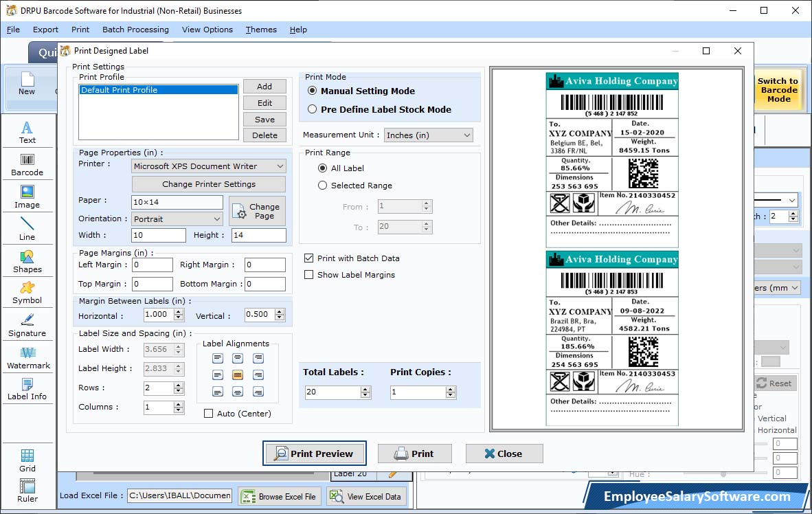Viewport: 812px width, 514px height.
Task: Click the Left Margin input field
Action: click(x=153, y=265)
